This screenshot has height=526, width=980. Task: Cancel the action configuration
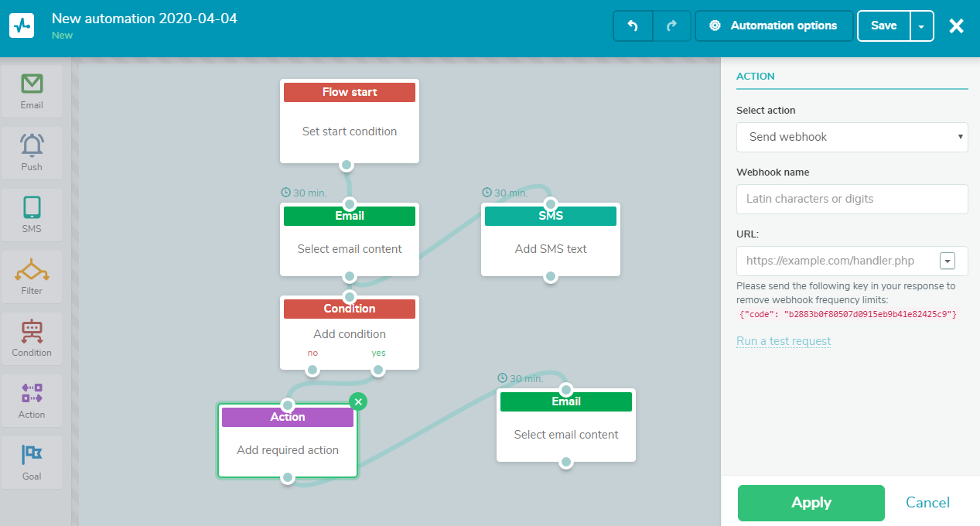927,503
